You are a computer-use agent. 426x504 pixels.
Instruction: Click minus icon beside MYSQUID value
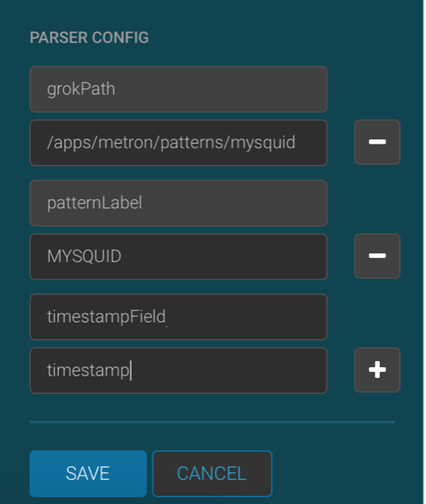377,256
